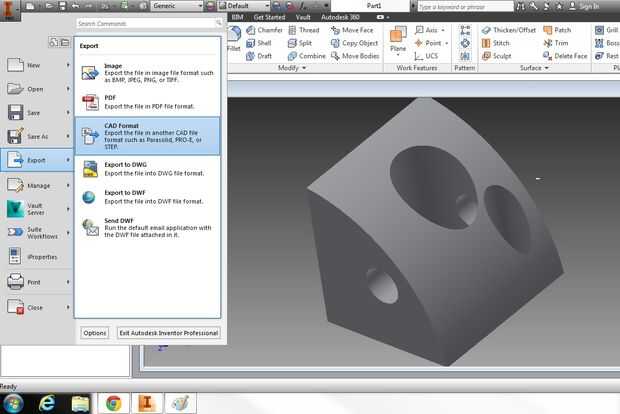
Task: Select the Trim surface tool
Action: pyautogui.click(x=556, y=43)
